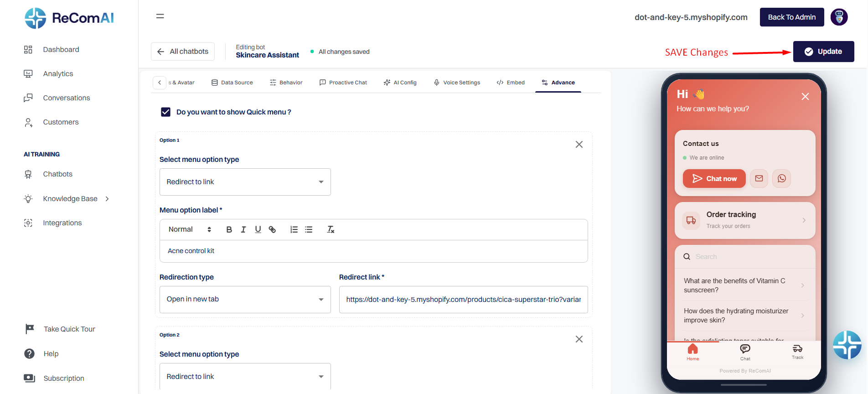Click the clear formatting icon
Viewport: 868px width, 394px height.
click(x=331, y=229)
